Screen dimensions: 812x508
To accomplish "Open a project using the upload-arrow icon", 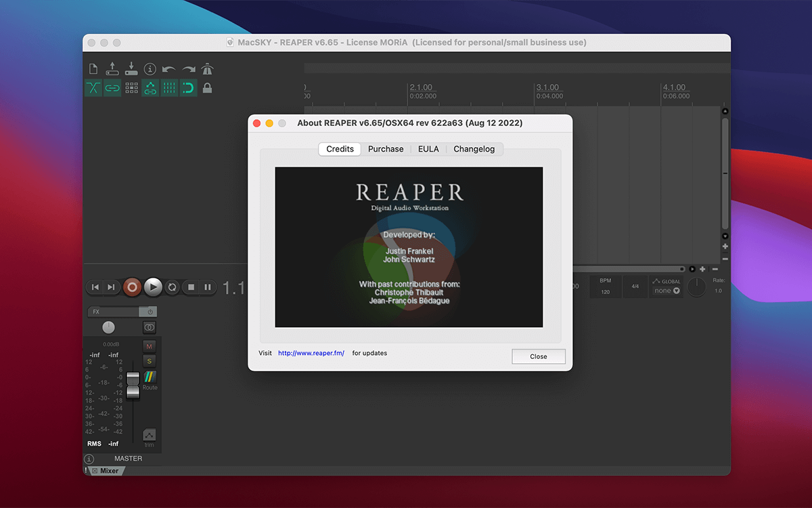I will 112,69.
